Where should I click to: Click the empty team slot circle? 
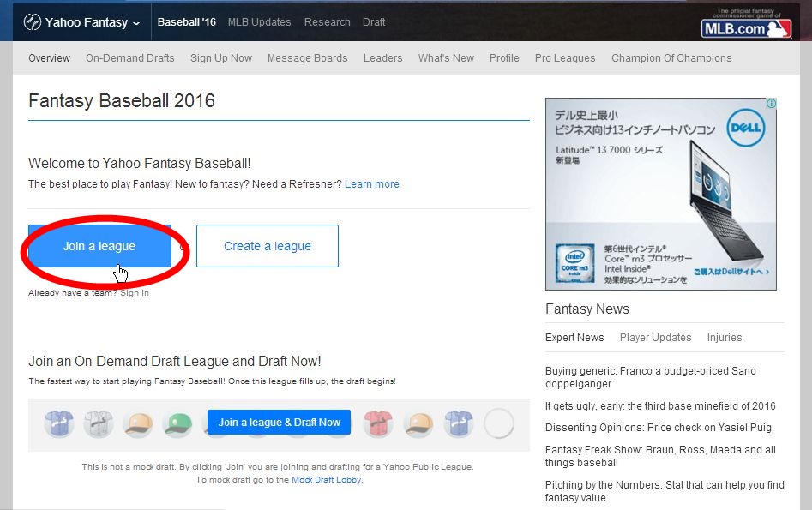tap(499, 423)
